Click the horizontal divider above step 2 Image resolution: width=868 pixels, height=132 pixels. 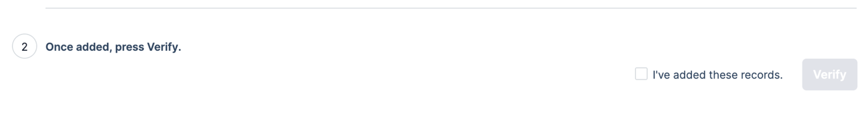click(x=451, y=8)
